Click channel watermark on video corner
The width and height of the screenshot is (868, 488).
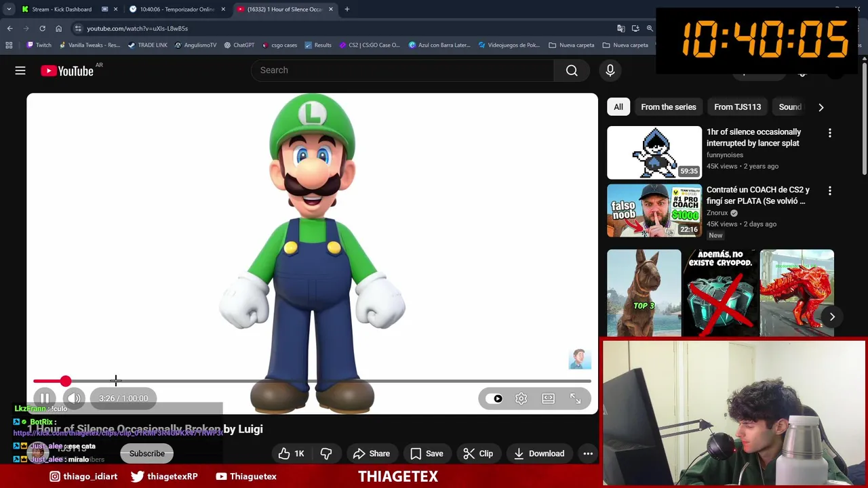coord(580,359)
